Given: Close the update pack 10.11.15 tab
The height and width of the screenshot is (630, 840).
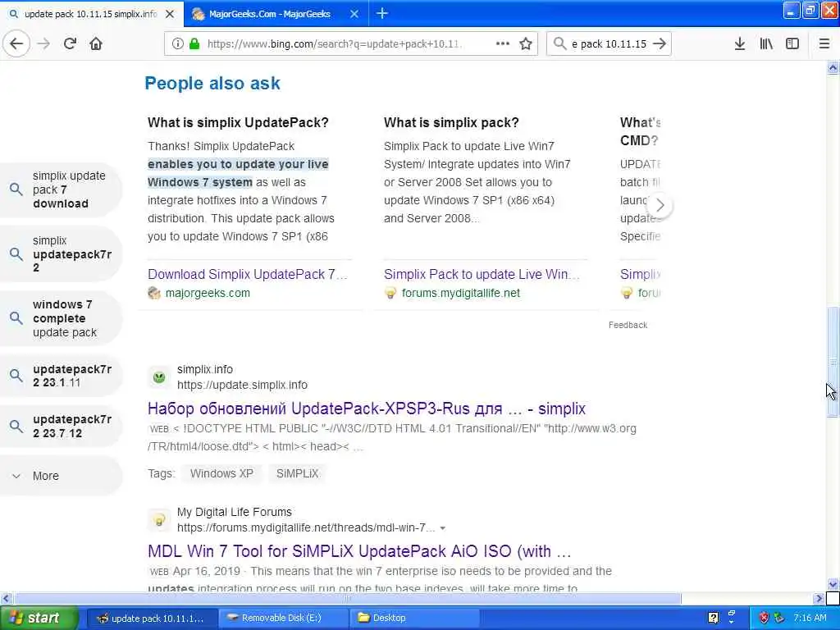Looking at the screenshot, I should coord(170,14).
